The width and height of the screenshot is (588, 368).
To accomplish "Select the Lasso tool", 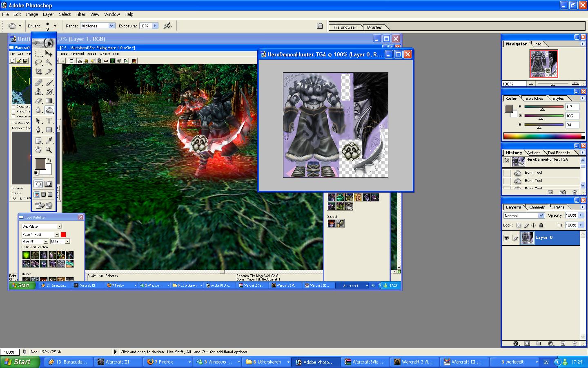I will pyautogui.click(x=38, y=63).
